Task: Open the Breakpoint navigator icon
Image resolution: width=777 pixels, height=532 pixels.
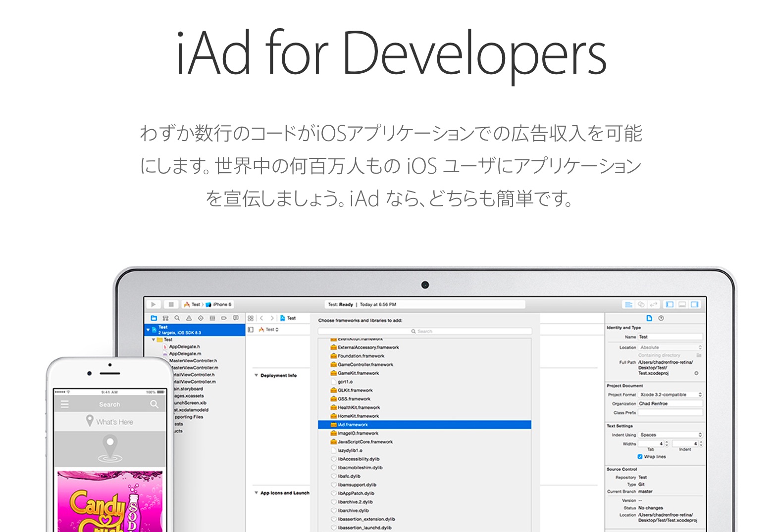Action: pos(224,318)
